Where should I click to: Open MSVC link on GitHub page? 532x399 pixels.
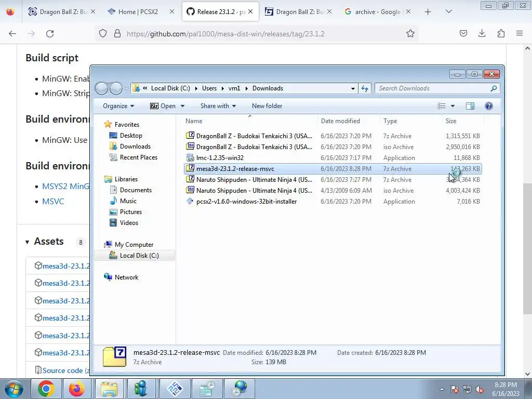tap(54, 202)
